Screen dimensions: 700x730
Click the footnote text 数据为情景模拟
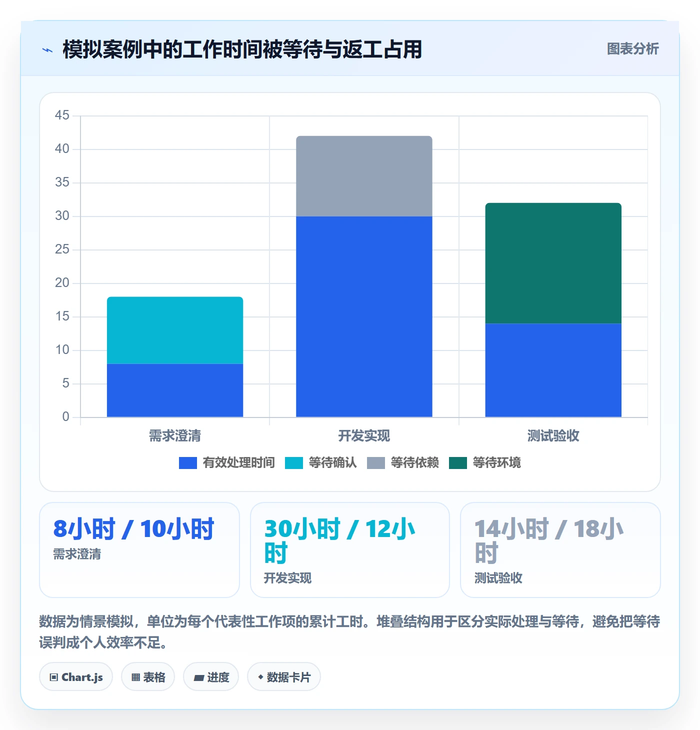(x=86, y=621)
